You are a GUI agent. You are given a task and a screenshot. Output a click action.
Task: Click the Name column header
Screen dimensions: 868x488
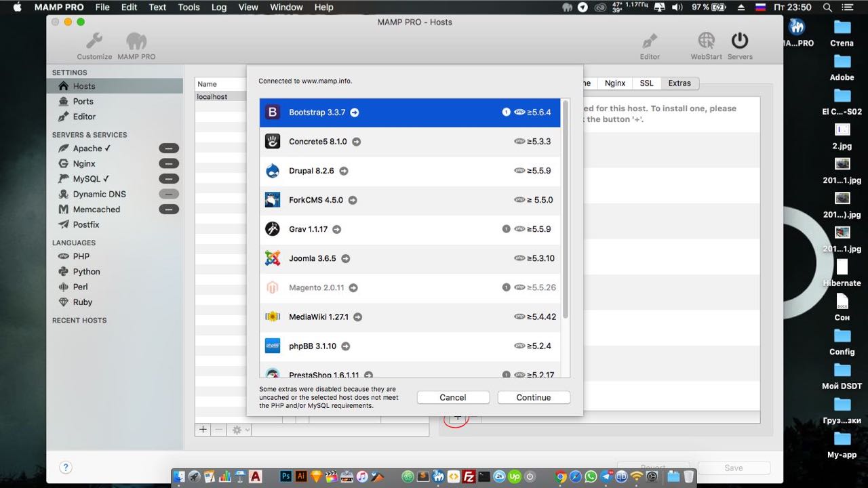[x=221, y=84]
